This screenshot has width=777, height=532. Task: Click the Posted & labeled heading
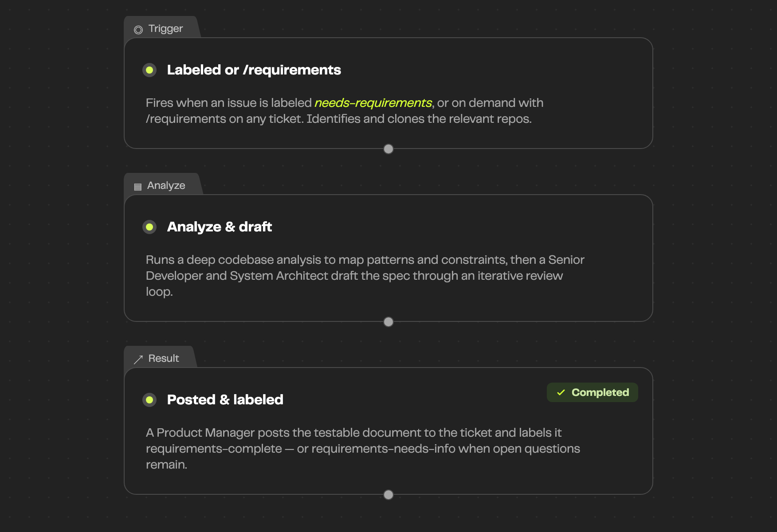pos(225,400)
